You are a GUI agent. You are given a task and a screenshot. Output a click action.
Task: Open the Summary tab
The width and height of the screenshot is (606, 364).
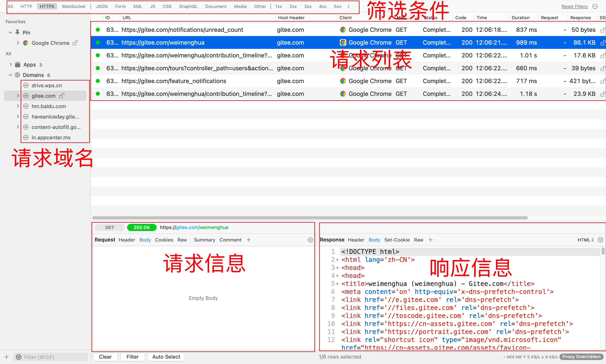point(204,240)
